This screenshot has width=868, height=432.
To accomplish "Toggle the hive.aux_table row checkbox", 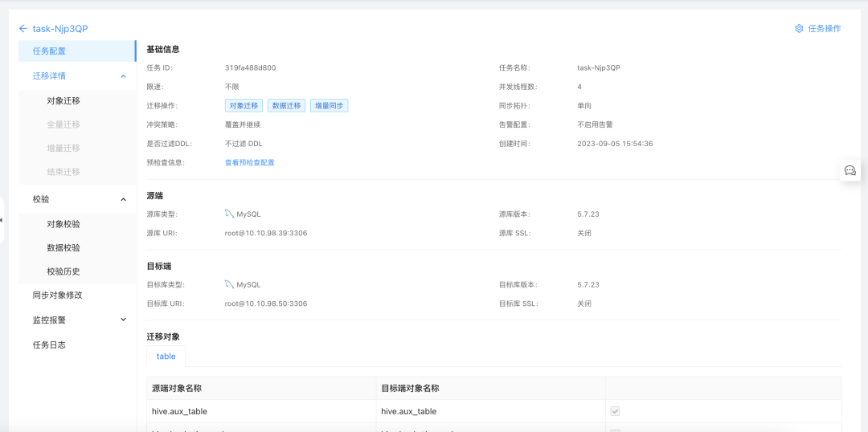I will pos(615,412).
